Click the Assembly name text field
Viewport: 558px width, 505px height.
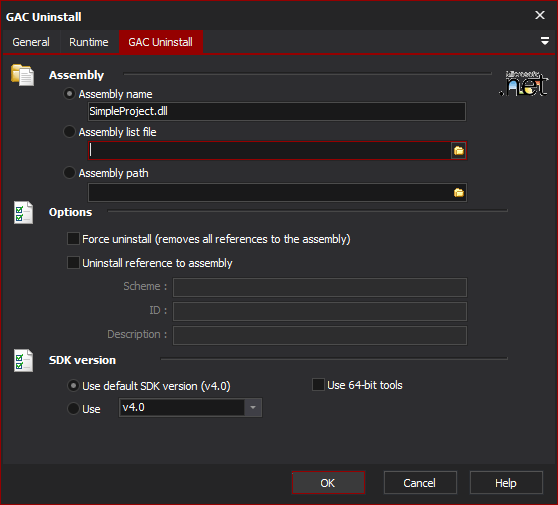coord(277,111)
